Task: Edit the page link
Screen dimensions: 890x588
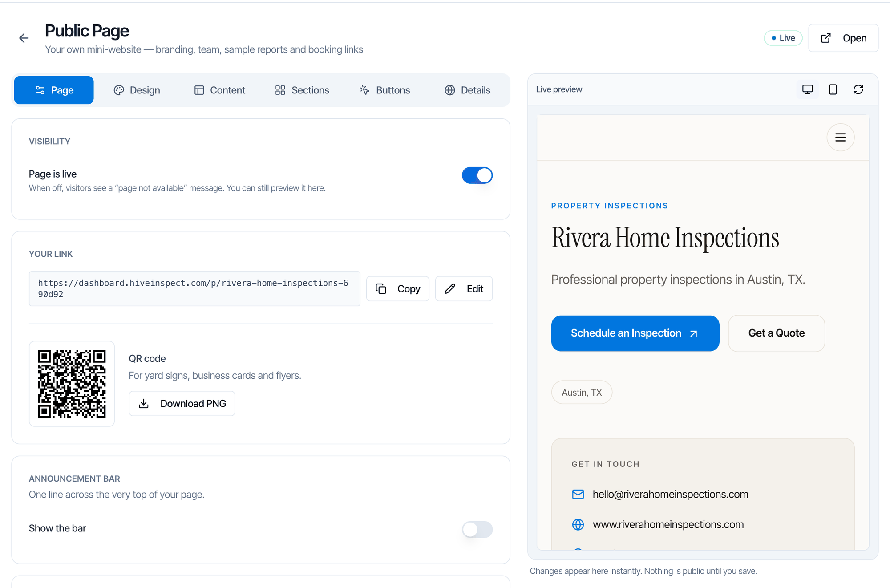Action: pos(464,289)
